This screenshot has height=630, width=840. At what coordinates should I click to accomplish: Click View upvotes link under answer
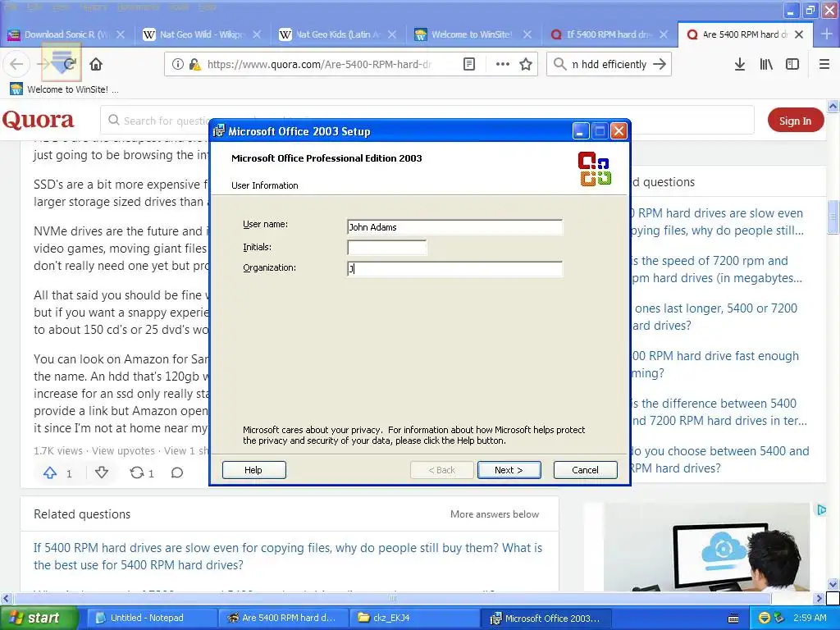(x=123, y=451)
